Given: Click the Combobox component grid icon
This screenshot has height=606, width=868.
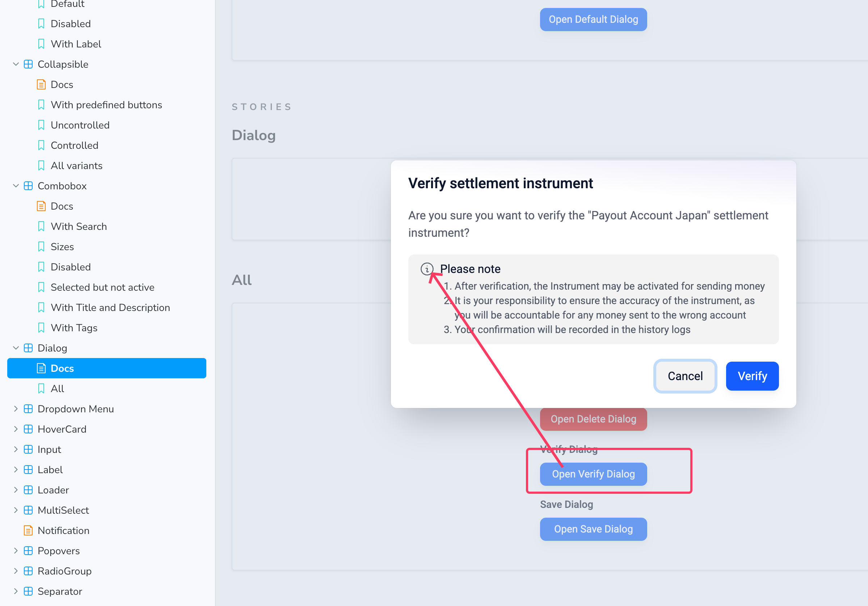Looking at the screenshot, I should point(28,186).
